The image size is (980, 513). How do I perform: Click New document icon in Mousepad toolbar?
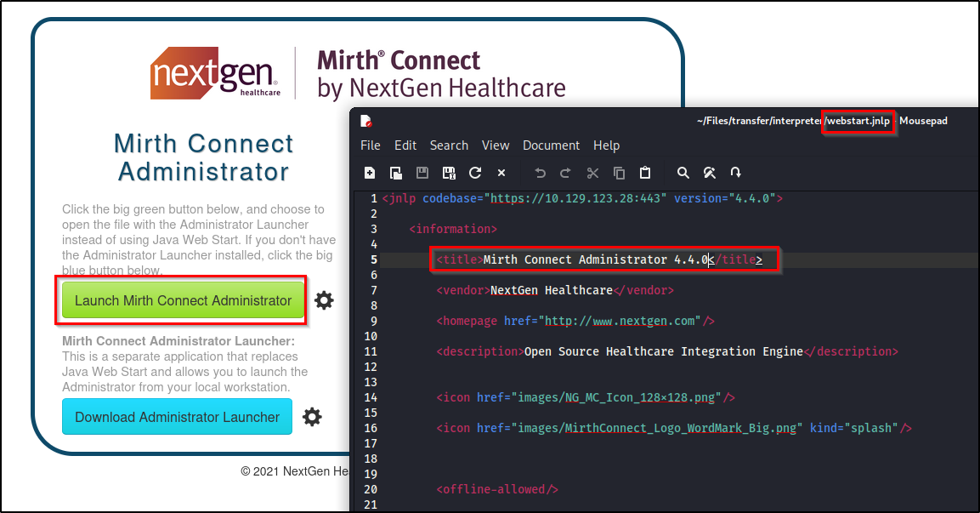[370, 173]
